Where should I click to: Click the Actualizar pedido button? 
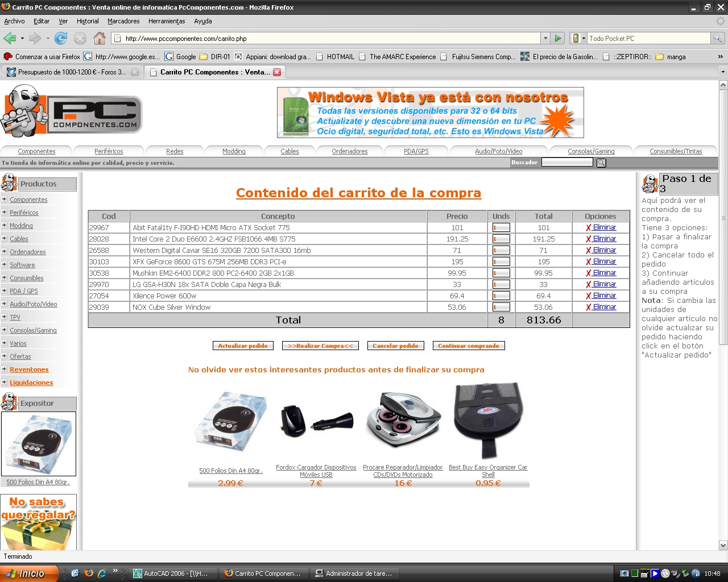click(243, 346)
